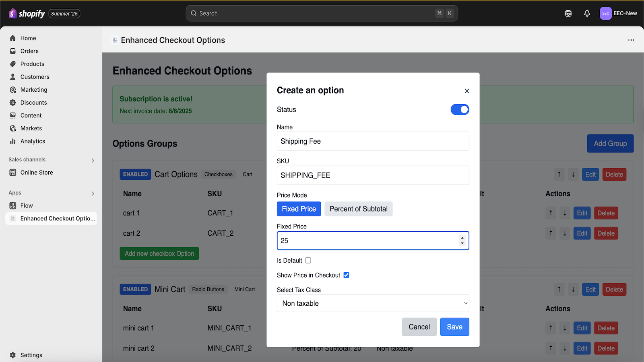Viewport: 644px width, 362px height.
Task: Select Percent of Subtotal price mode
Action: (x=358, y=209)
